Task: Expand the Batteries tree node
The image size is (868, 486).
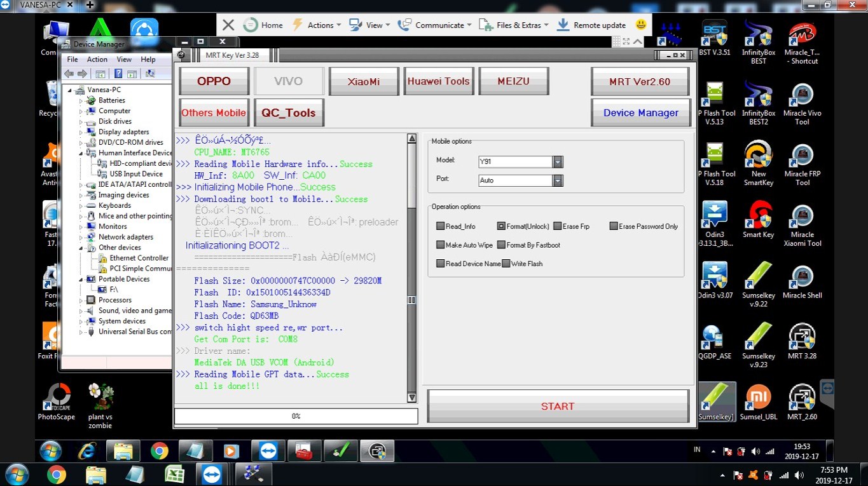Action: [x=81, y=100]
